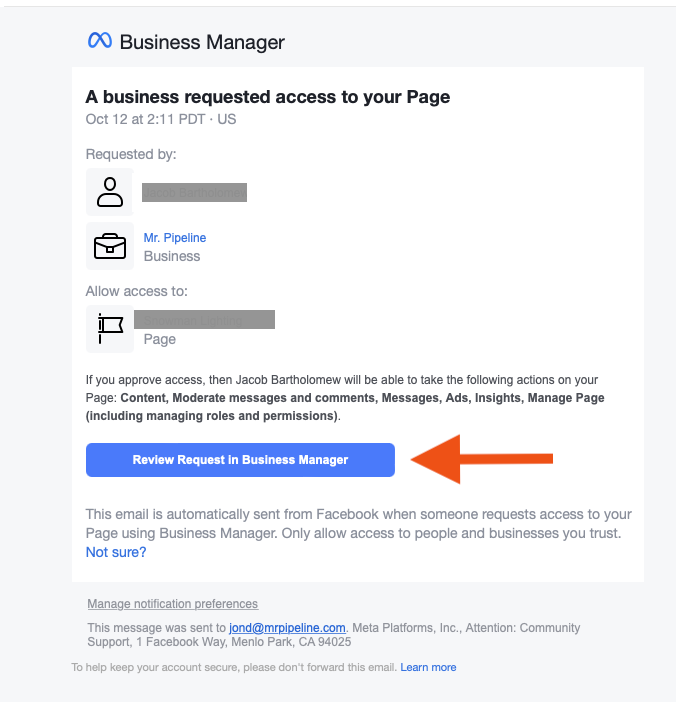Click the person profile icon
The height and width of the screenshot is (702, 676).
pyautogui.click(x=110, y=192)
